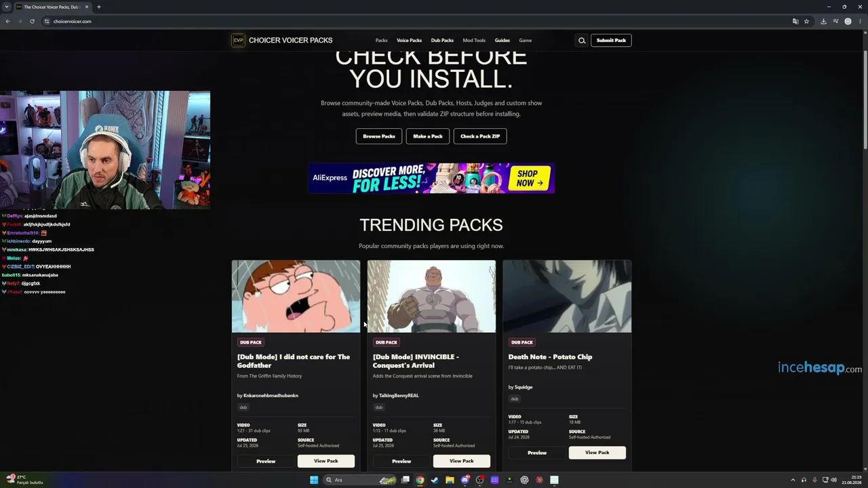
Task: Open author Knkaronehbmadhubenkn's profile link
Action: click(x=271, y=396)
